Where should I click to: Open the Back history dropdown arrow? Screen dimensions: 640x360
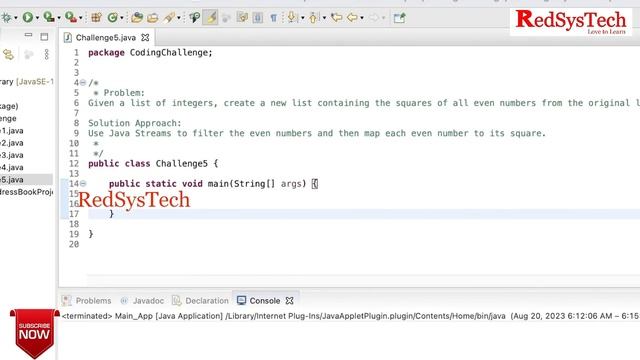coord(362,18)
